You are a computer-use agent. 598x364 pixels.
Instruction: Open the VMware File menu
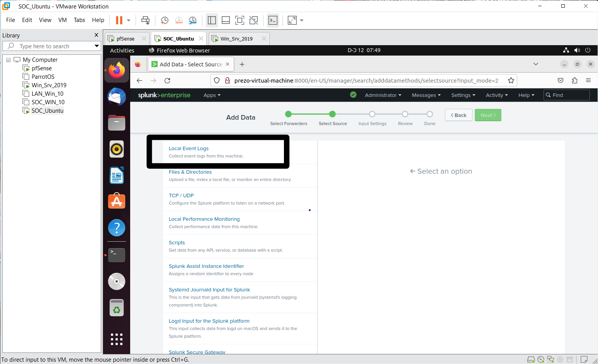(11, 20)
